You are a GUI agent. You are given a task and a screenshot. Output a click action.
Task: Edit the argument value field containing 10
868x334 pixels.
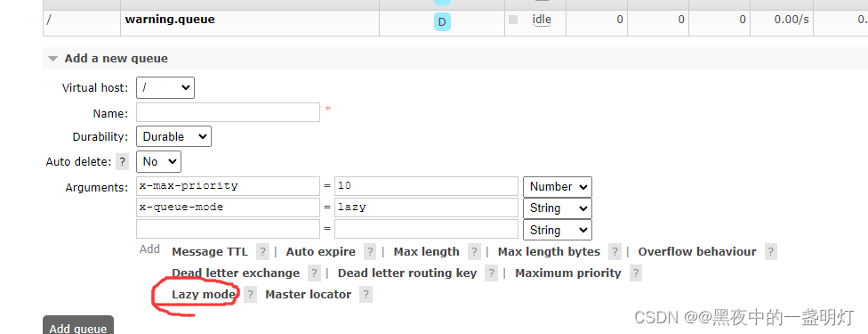(426, 186)
